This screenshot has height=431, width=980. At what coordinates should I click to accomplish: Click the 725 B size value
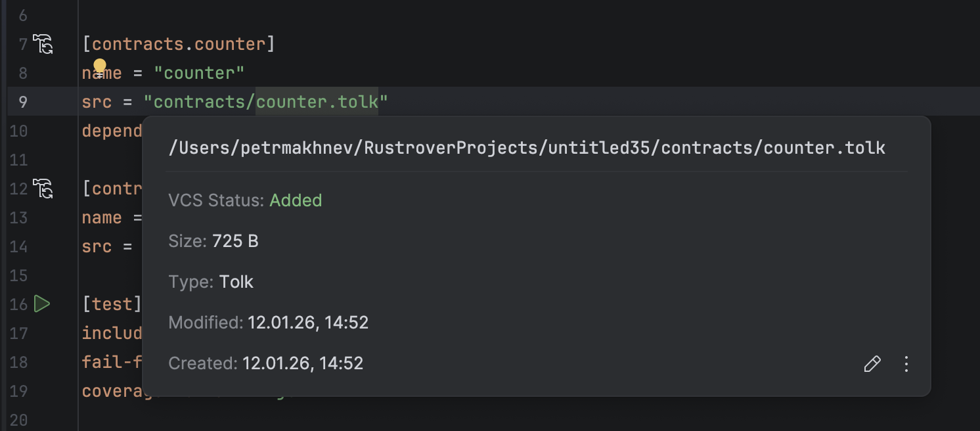pyautogui.click(x=235, y=241)
